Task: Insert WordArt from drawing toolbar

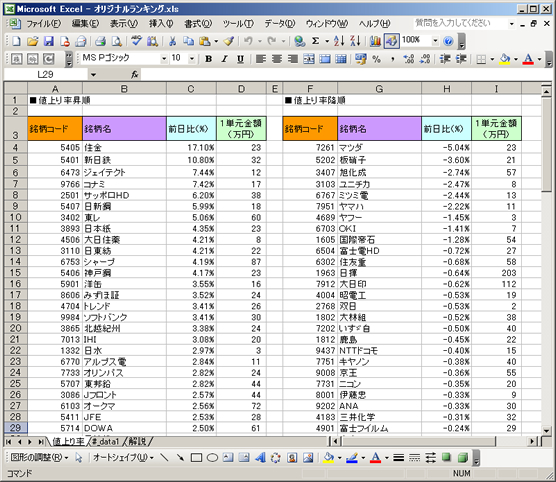Action: tap(260, 458)
